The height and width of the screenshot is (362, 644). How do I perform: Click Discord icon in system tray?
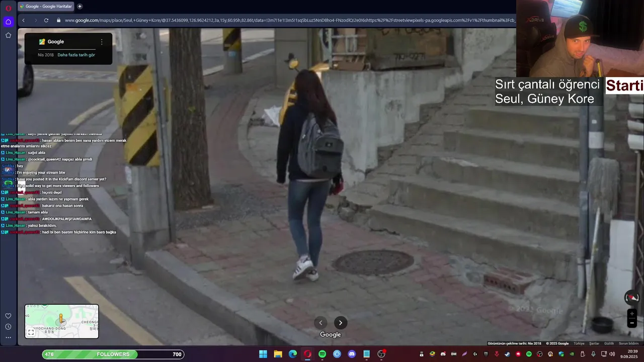[x=443, y=354]
